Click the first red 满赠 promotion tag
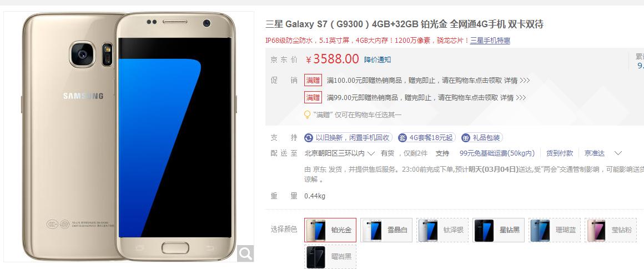 [x=313, y=80]
